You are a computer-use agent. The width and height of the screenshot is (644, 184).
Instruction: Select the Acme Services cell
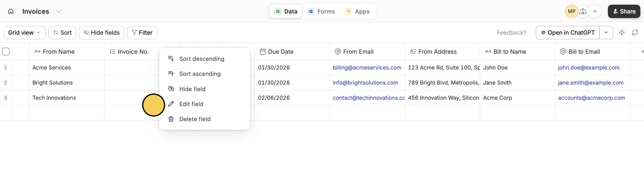coord(67,68)
